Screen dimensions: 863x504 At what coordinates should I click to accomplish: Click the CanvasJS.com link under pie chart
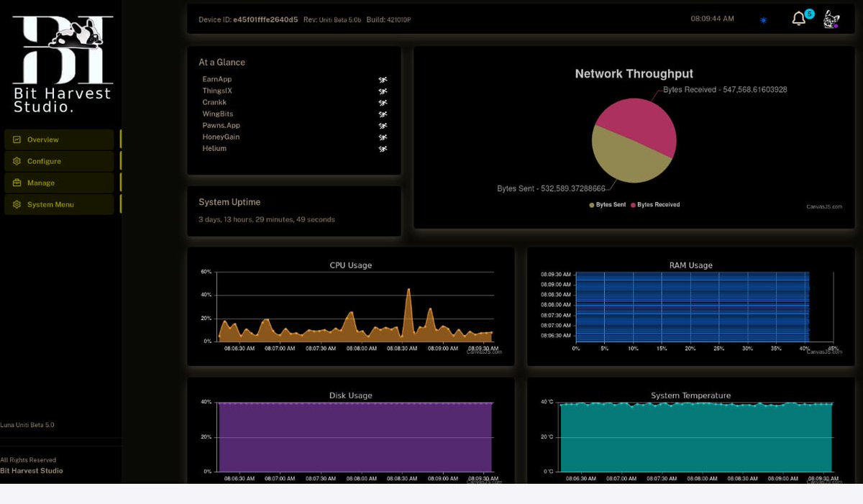pyautogui.click(x=824, y=206)
